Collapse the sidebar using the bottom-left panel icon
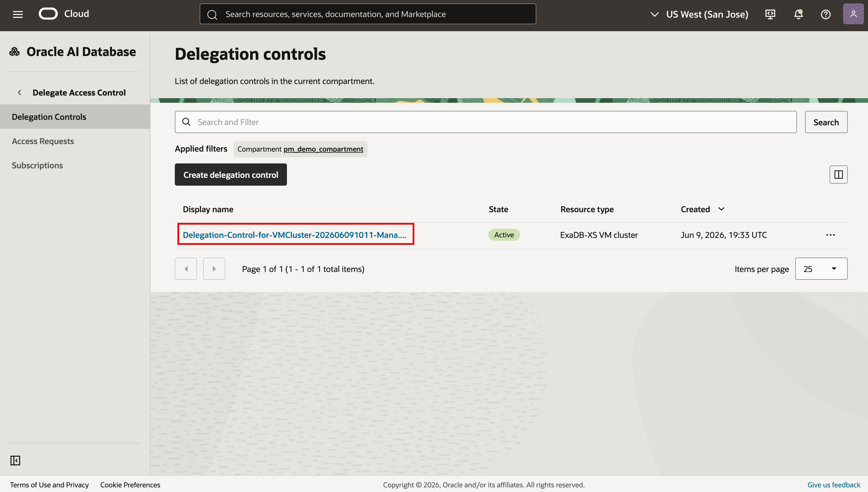This screenshot has width=868, height=492. [x=15, y=460]
